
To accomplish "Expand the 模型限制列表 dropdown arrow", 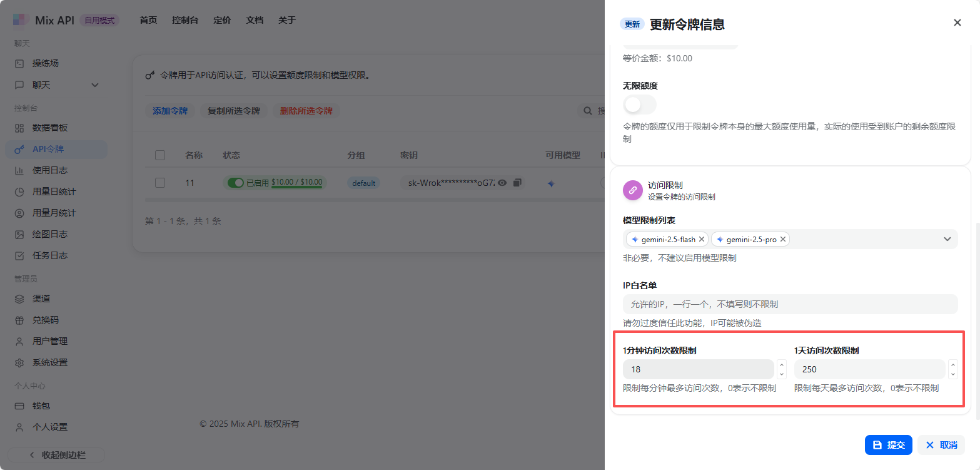I will (947, 239).
